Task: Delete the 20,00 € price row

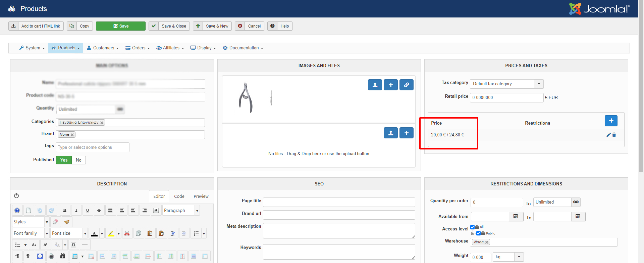Action: coord(614,135)
